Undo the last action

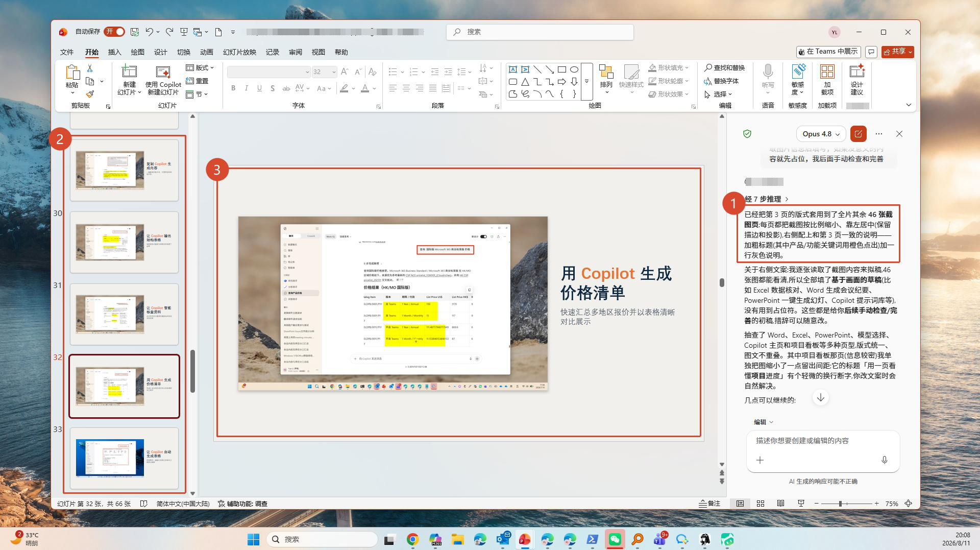[x=149, y=32]
